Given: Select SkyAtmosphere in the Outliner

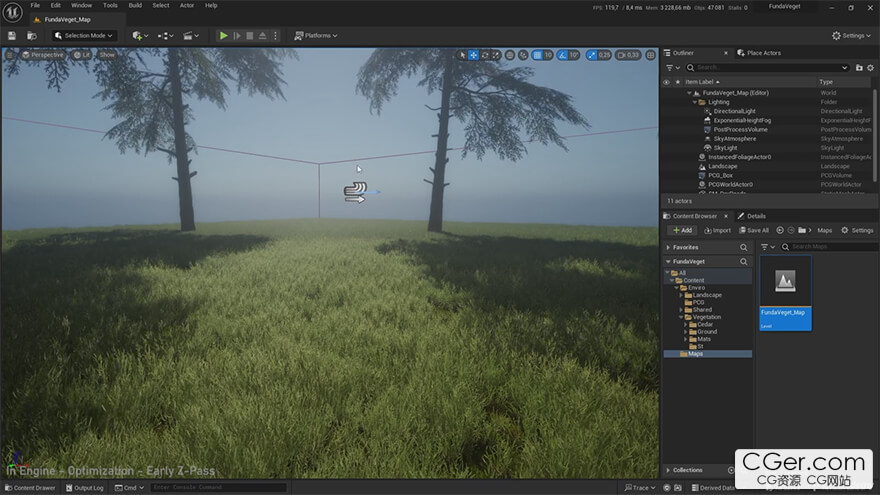Looking at the screenshot, I should coord(734,139).
